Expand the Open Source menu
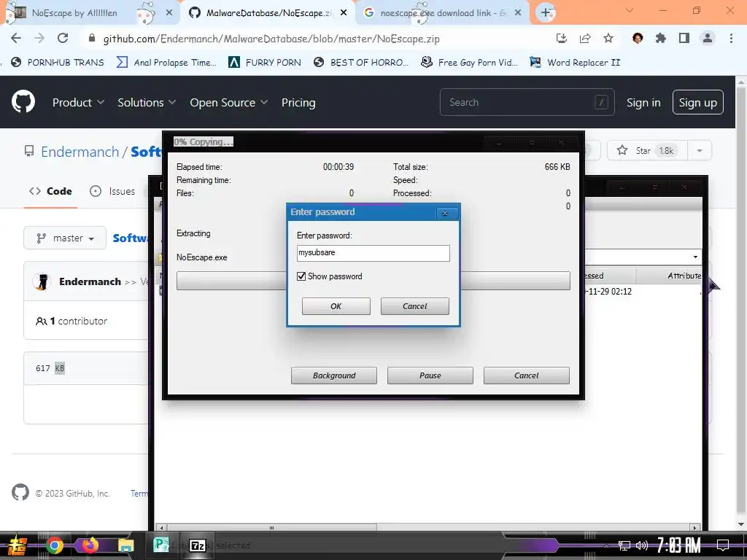 pos(228,102)
